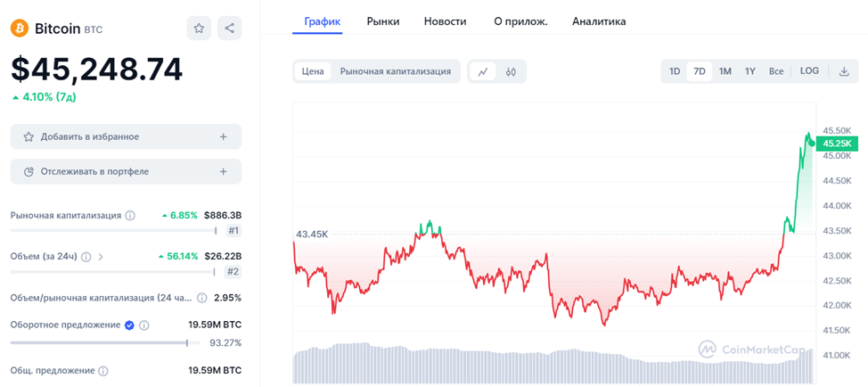Click the info icon beside Оборотное предложение

pyautogui.click(x=144, y=325)
